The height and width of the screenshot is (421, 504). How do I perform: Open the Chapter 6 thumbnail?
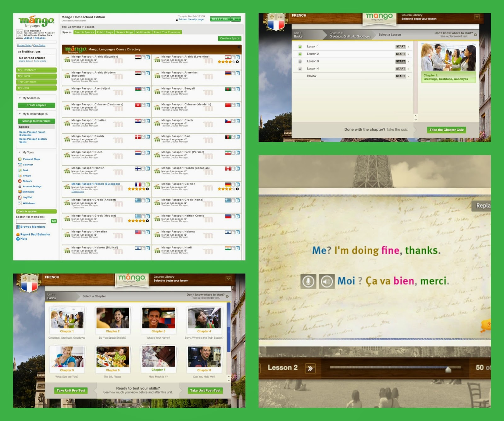(x=113, y=357)
